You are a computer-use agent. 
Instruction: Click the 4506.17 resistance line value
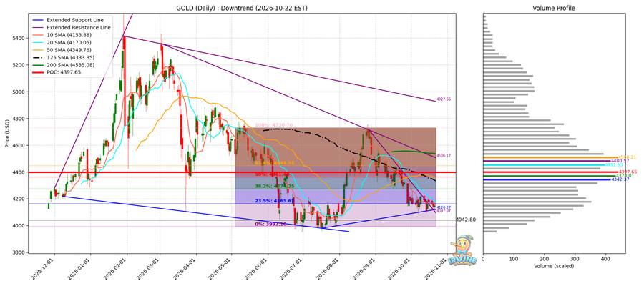coord(444,156)
